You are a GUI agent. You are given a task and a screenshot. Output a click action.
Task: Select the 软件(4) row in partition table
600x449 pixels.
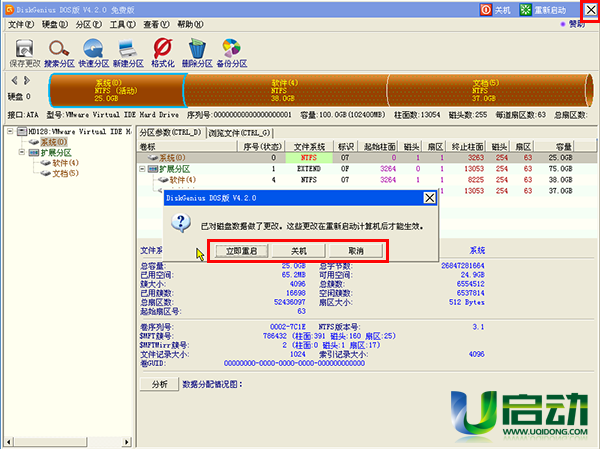click(x=366, y=180)
